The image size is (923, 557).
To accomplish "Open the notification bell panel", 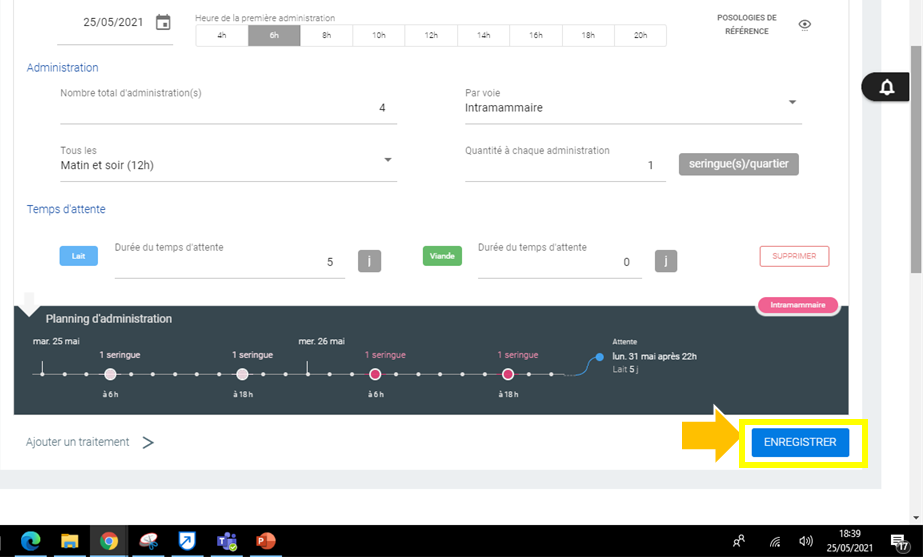I will (x=886, y=87).
